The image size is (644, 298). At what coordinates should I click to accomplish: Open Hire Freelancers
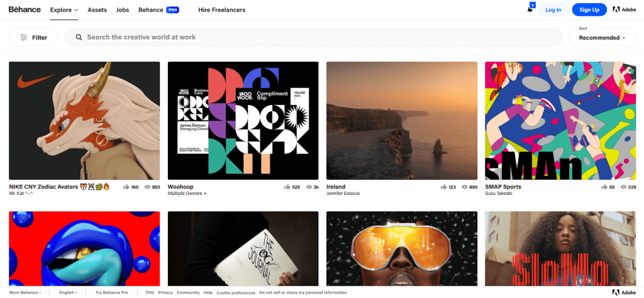click(x=222, y=10)
